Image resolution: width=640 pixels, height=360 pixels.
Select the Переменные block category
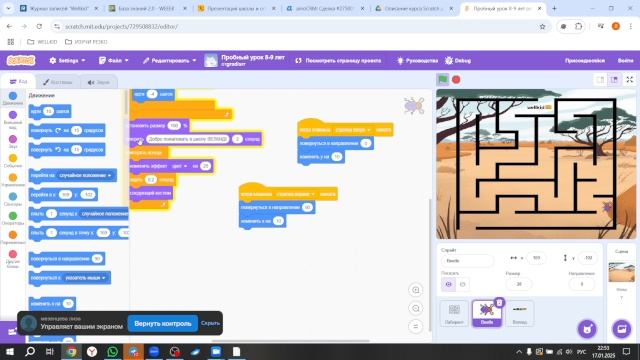13,235
